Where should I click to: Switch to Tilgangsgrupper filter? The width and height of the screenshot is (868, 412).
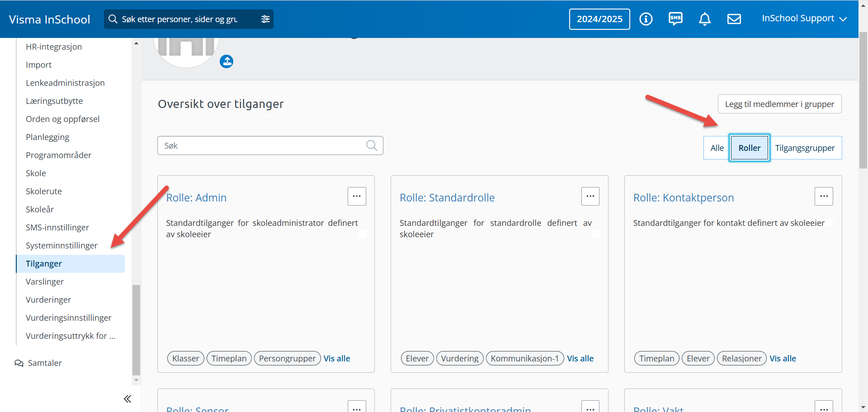click(x=805, y=148)
